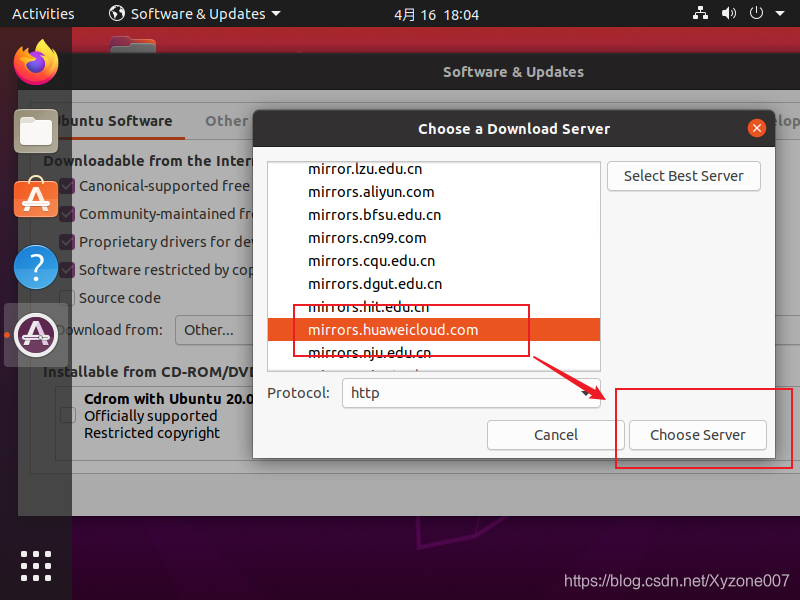Open the Protocol dropdown
The width and height of the screenshot is (800, 600).
tap(471, 393)
